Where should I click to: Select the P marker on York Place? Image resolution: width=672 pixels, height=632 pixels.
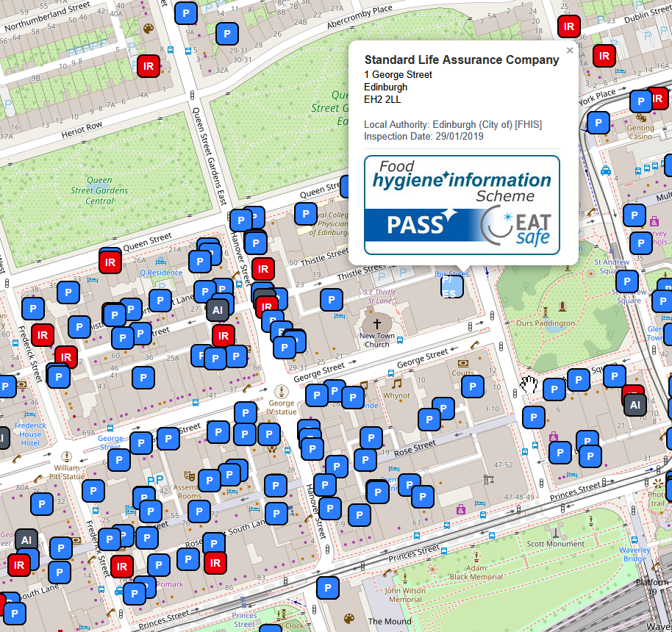599,123
